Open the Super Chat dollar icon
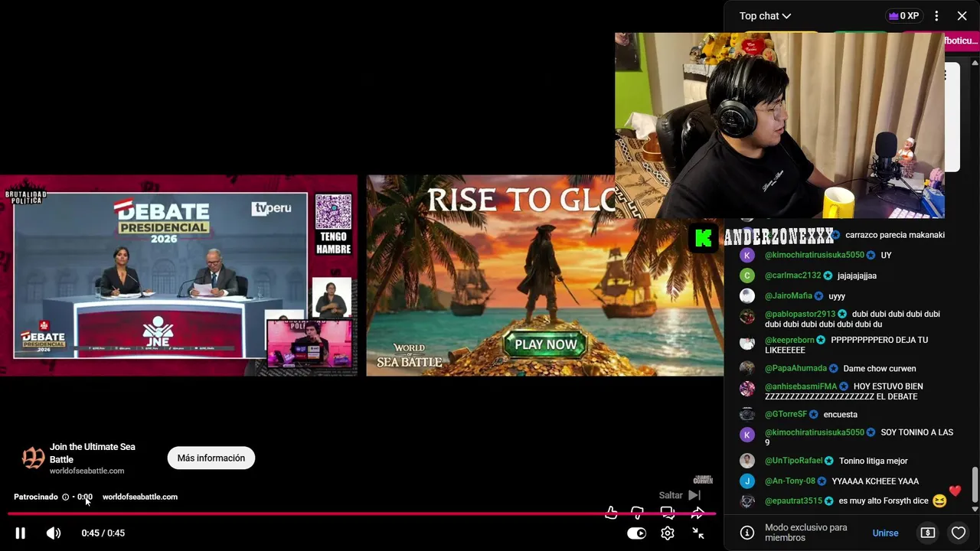 [927, 533]
